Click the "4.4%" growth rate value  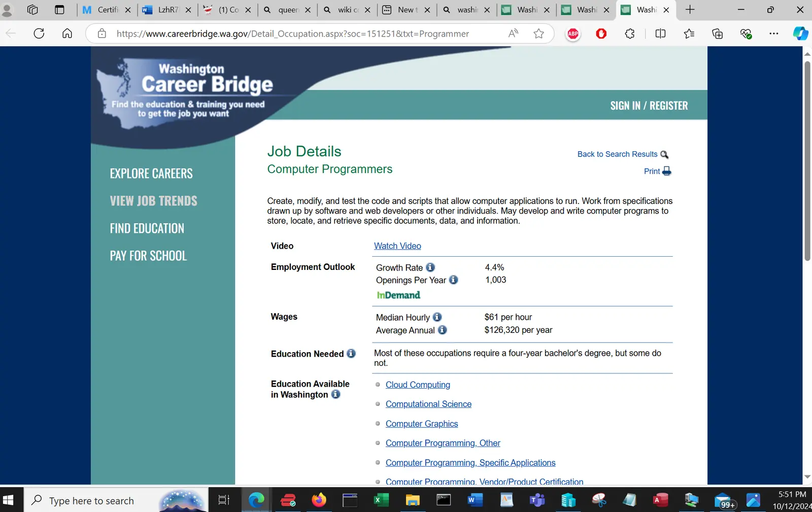[494, 267]
